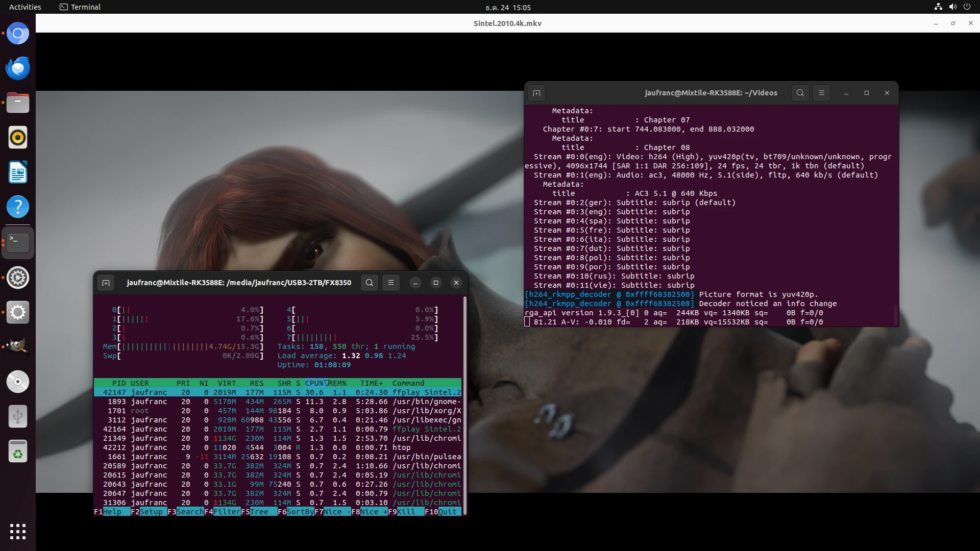Search in htop terminal window
Viewport: 980px width, 551px height.
click(x=370, y=283)
